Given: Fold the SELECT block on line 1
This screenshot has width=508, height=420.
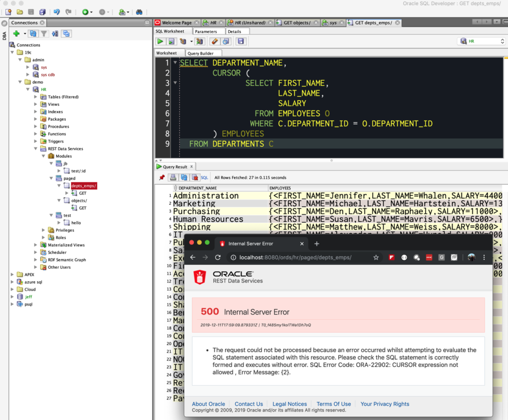Looking at the screenshot, I should (175, 62).
